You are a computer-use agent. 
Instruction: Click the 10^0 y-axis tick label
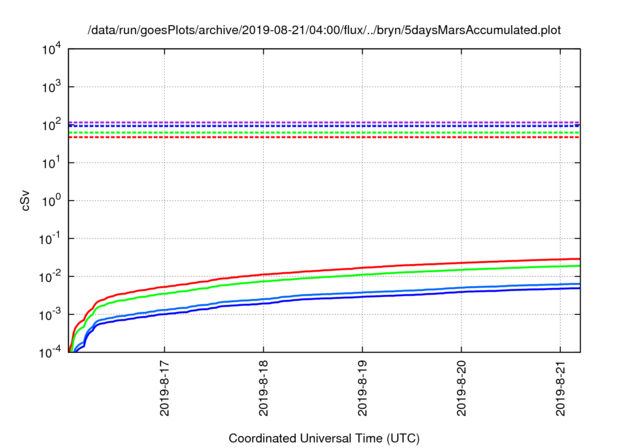pos(52,201)
